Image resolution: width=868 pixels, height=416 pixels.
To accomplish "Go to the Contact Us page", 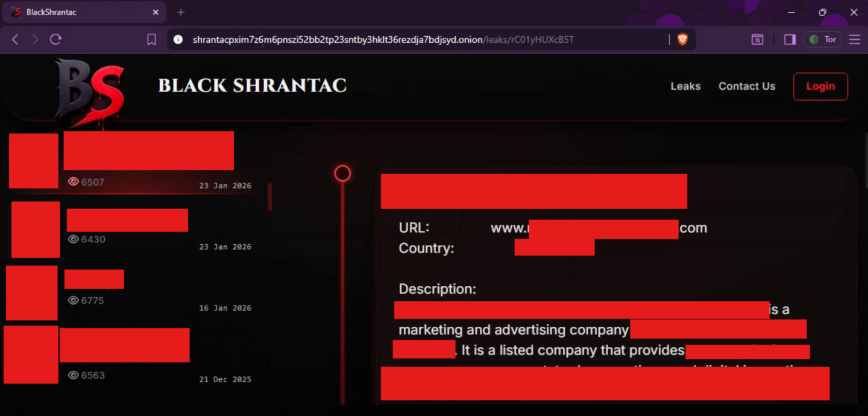I will (x=746, y=86).
